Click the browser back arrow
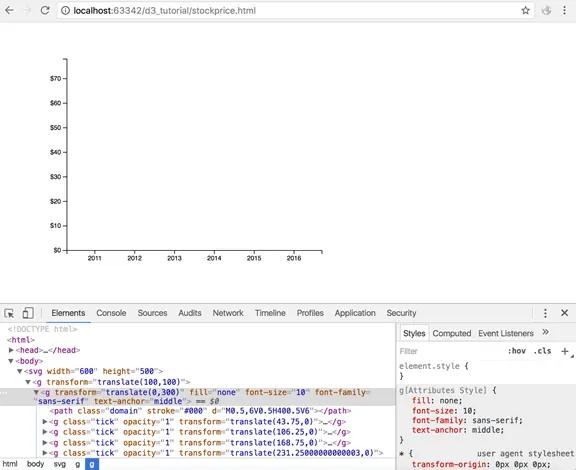 coord(10,10)
